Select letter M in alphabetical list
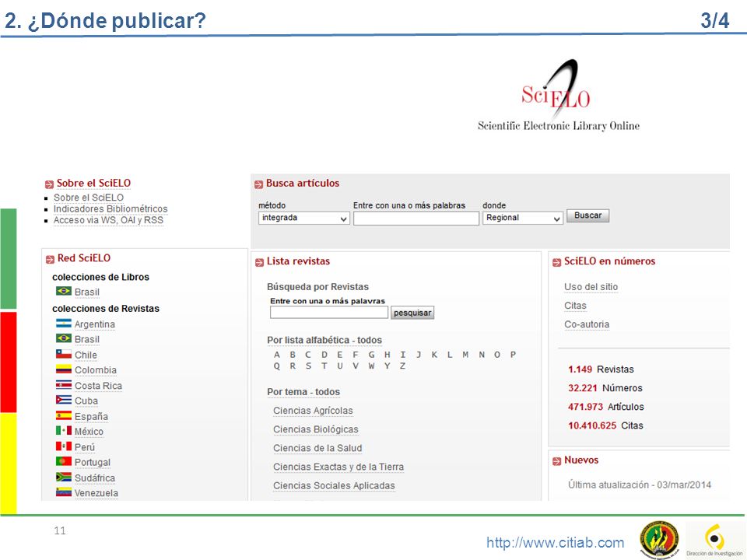This screenshot has width=747, height=560. click(465, 355)
